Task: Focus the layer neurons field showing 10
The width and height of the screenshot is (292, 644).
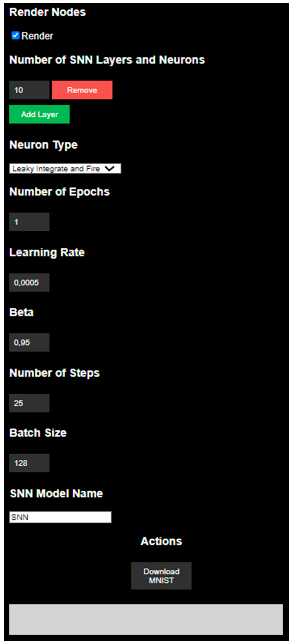Action: pos(29,90)
